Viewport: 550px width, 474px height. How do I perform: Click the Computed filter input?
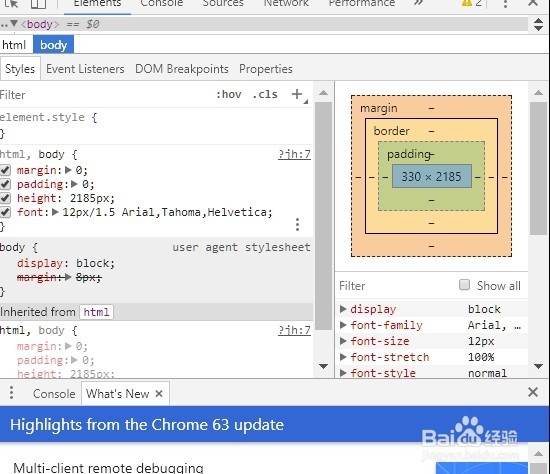(396, 286)
